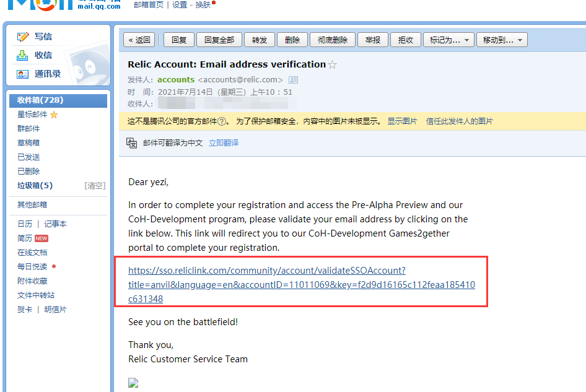Click the 回复 reply button

pos(179,40)
